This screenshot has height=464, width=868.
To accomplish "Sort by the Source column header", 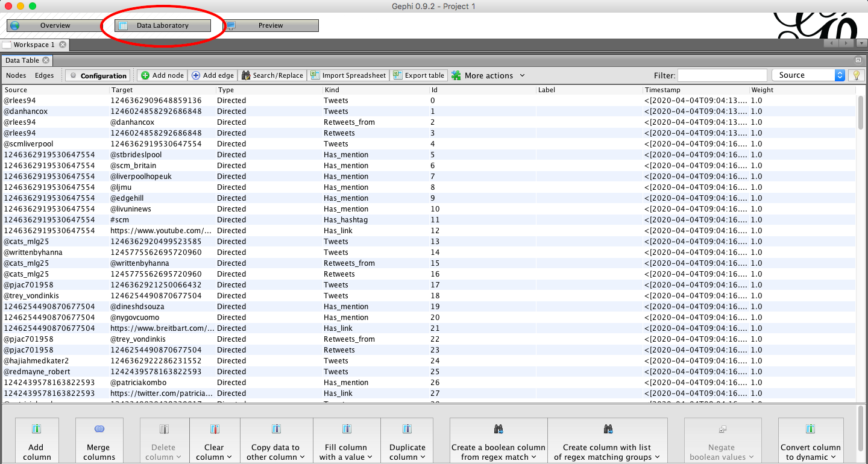I will 55,90.
